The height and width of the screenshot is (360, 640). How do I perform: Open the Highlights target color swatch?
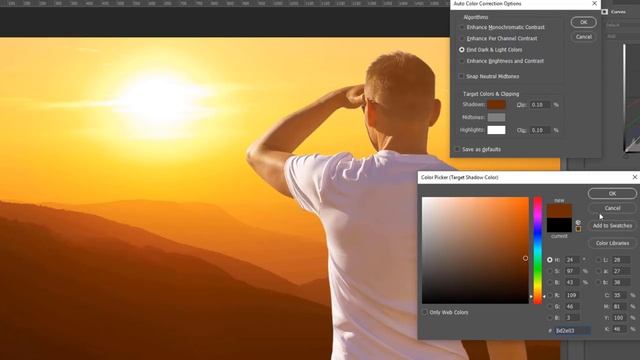click(x=496, y=130)
